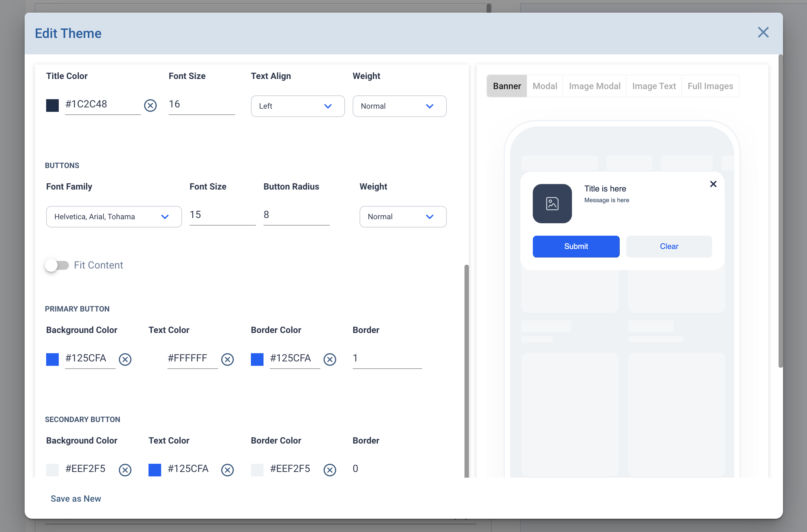Clear primary button text color
The height and width of the screenshot is (532, 807).
click(227, 359)
